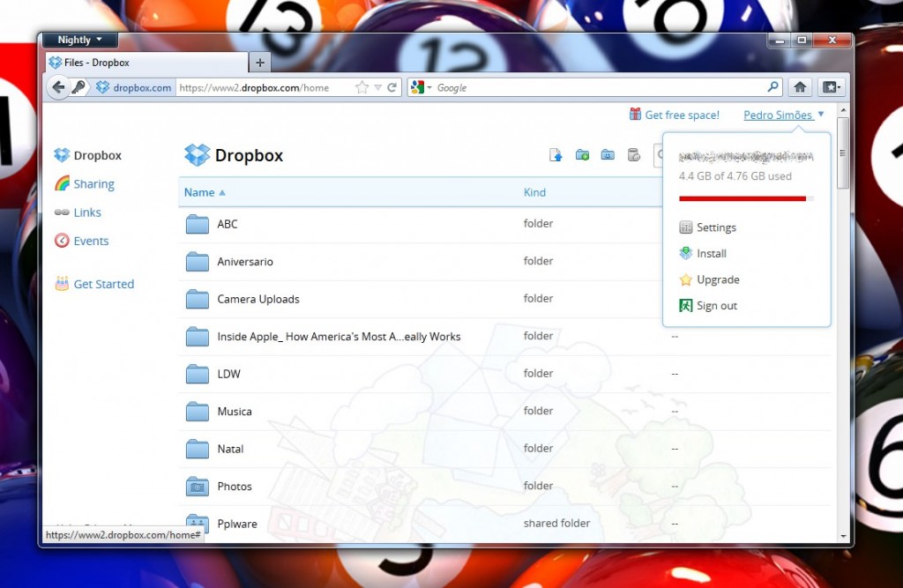Click the page vertical scrollbar thumb
The width and height of the screenshot is (903, 588).
click(842, 153)
